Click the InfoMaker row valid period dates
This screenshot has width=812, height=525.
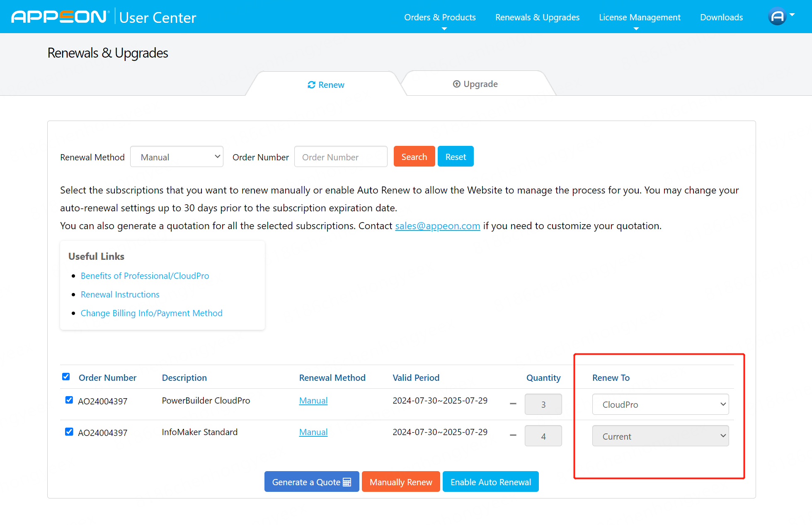pos(440,432)
